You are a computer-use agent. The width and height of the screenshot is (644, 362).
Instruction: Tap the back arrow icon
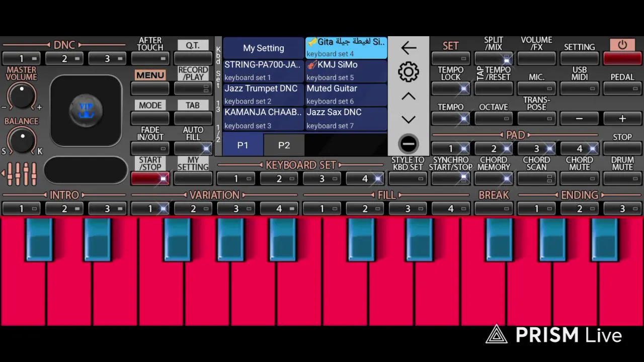coord(409,48)
